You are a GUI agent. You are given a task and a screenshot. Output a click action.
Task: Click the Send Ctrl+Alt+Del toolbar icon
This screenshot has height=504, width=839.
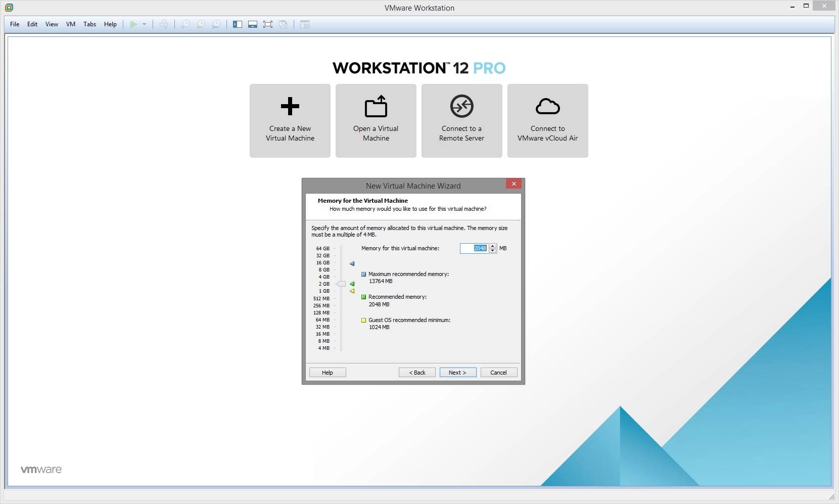pos(164,24)
